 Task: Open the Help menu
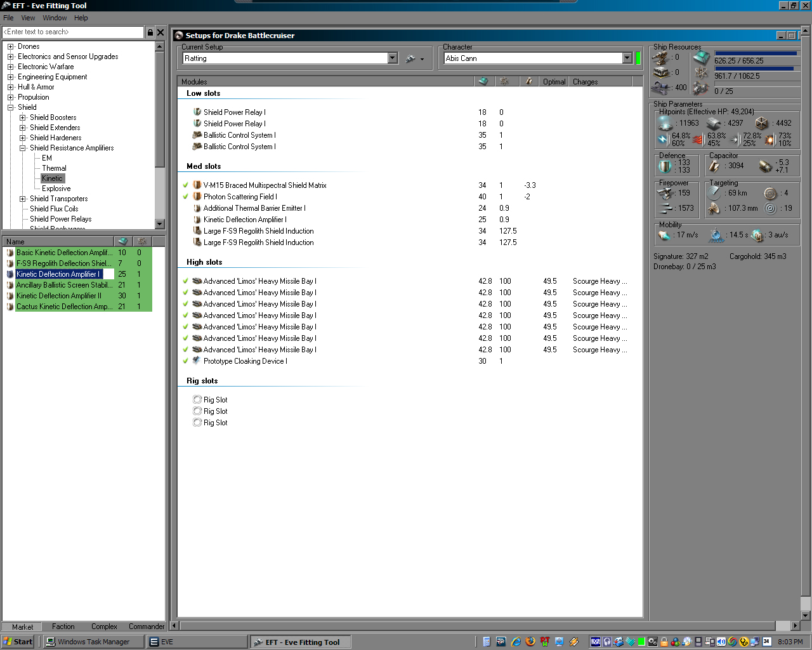point(81,18)
